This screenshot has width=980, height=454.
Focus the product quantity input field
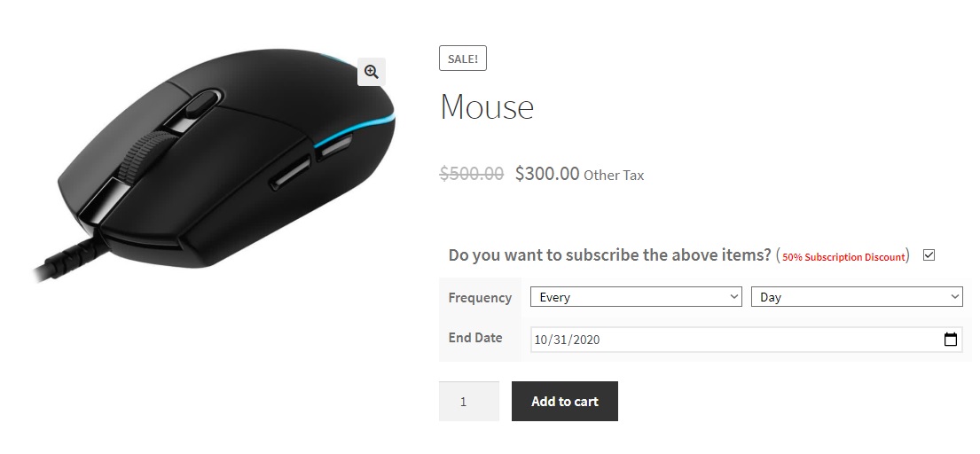tap(468, 402)
